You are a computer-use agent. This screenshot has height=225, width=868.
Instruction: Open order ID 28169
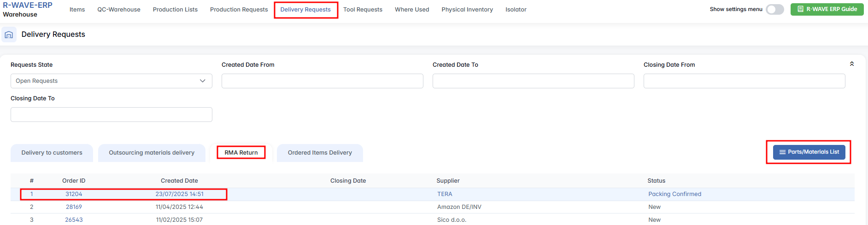click(74, 207)
